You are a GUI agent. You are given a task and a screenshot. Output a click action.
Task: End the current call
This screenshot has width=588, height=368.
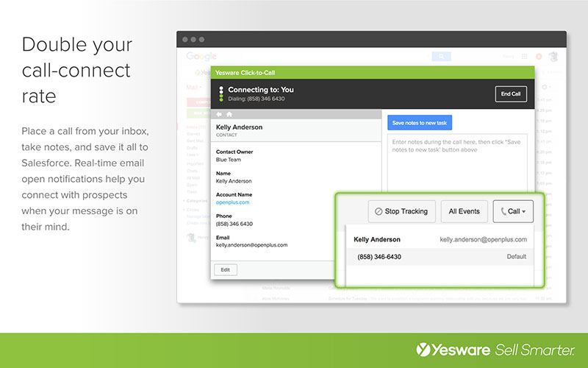[511, 94]
